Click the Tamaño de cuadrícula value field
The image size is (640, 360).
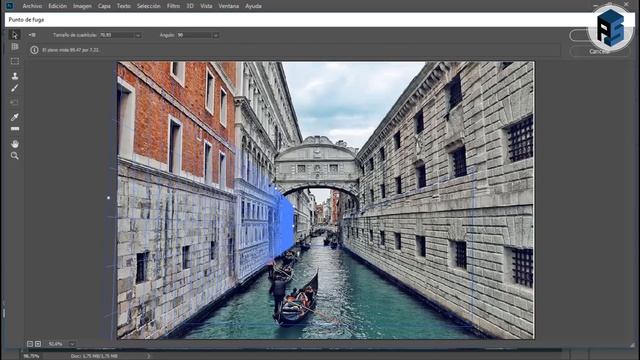click(x=117, y=36)
